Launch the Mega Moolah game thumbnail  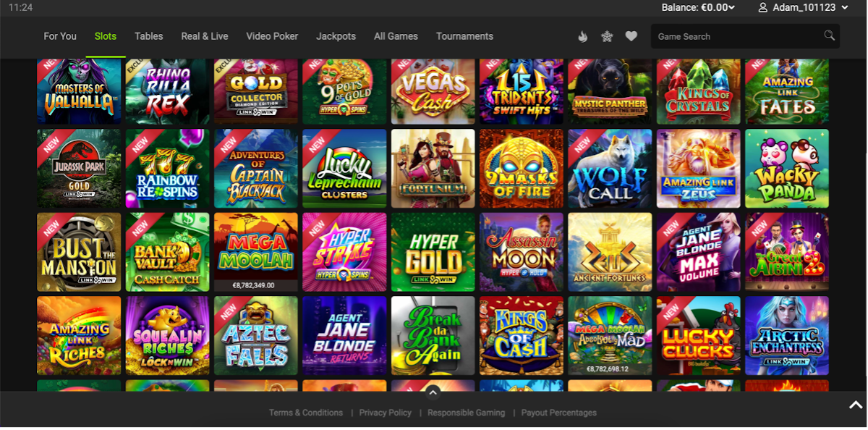coord(255,252)
